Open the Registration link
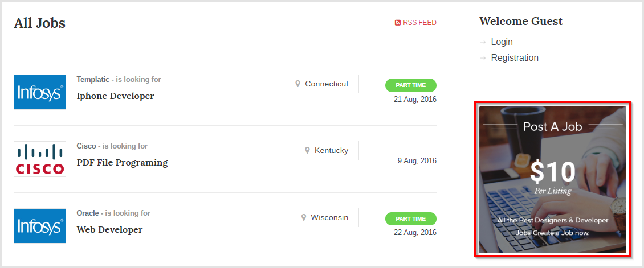This screenshot has height=268, width=644. point(515,58)
